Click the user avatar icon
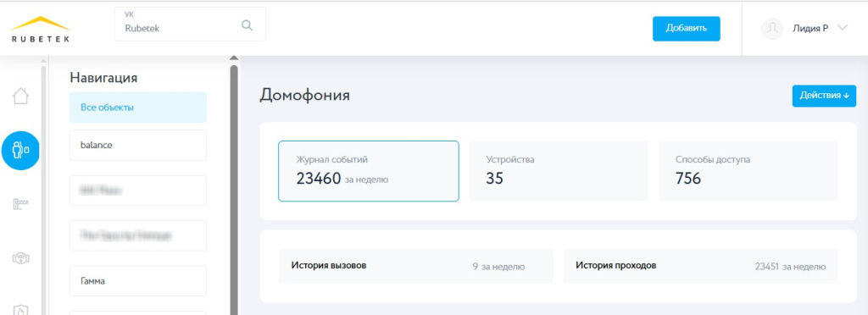Viewport: 868px width, 315px height. tap(772, 29)
